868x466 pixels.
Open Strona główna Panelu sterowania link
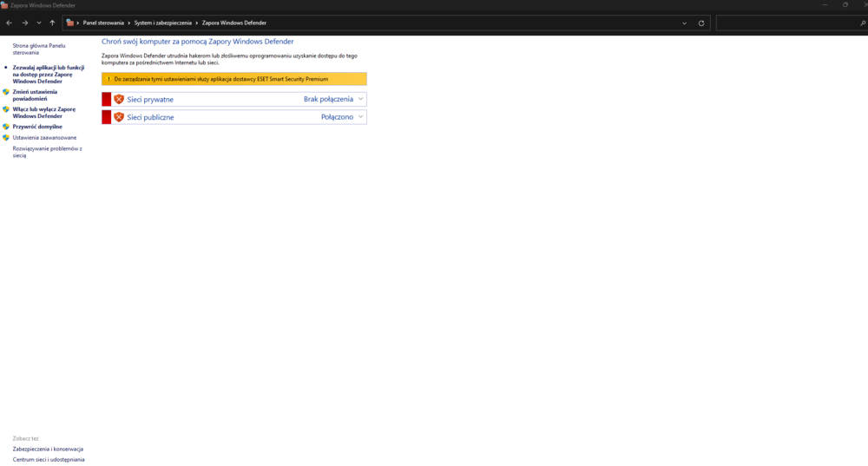39,49
